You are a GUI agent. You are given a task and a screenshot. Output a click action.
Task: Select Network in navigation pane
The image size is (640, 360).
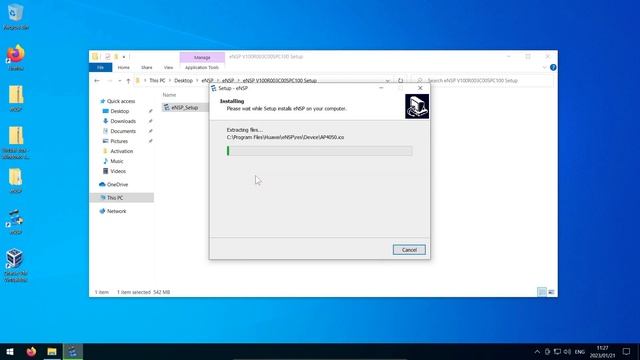(116, 211)
